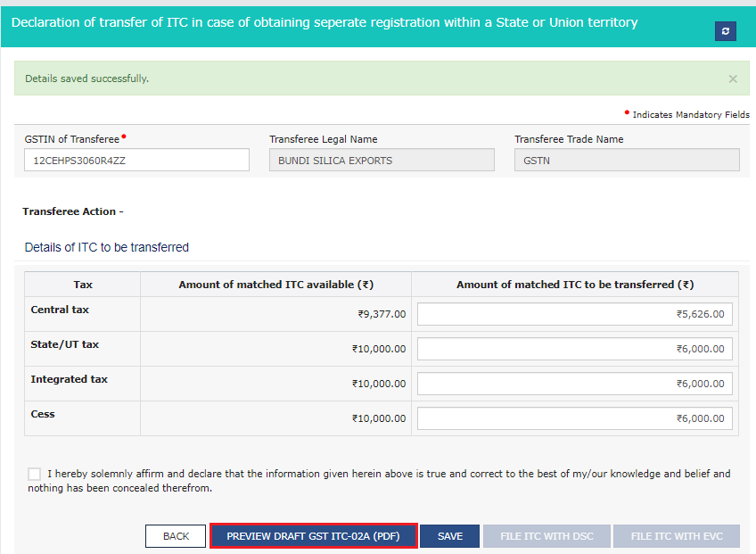Click 'Amount of matched ITC available' column header

[275, 285]
